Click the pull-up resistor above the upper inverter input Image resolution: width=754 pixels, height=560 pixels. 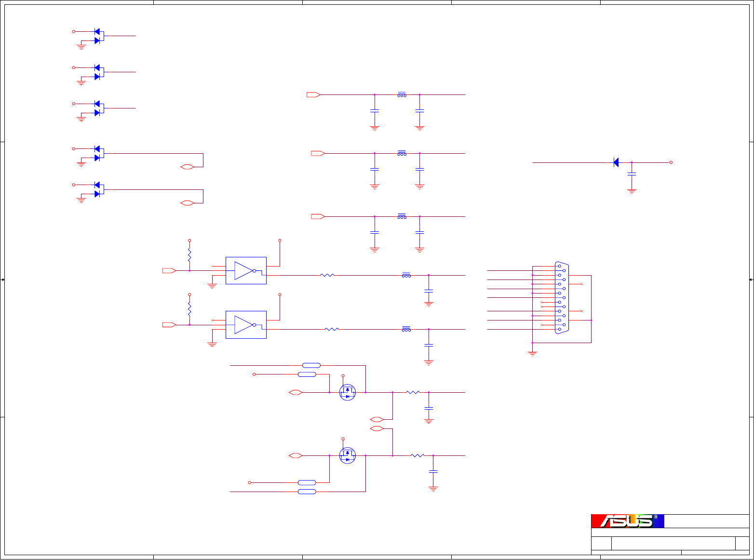click(189, 255)
